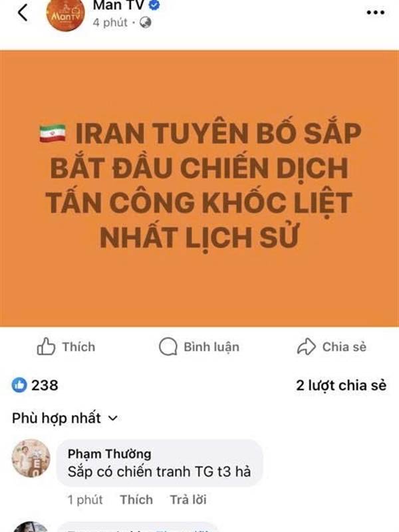The image size is (399, 532).
Task: Tap the back arrow icon
Action: click(x=23, y=13)
